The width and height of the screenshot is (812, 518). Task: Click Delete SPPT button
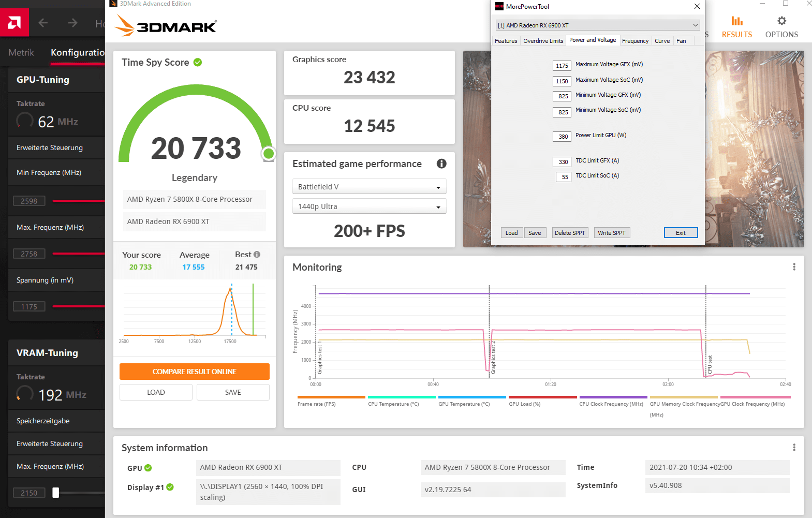(570, 233)
